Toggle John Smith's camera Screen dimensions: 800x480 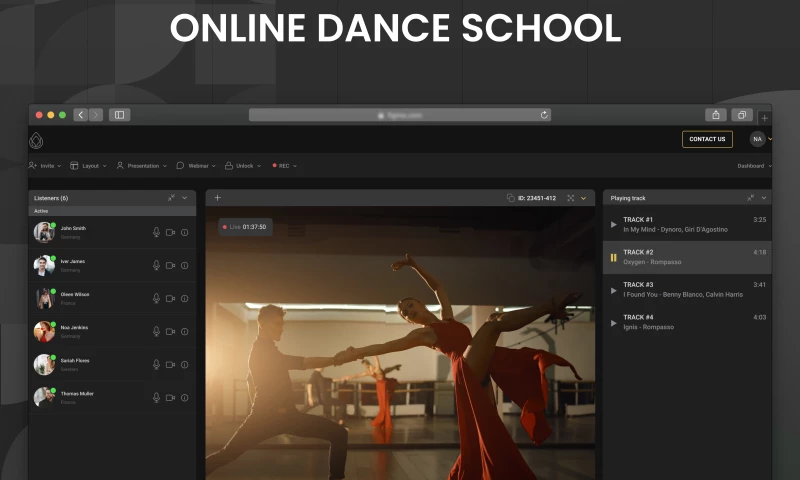tap(170, 233)
